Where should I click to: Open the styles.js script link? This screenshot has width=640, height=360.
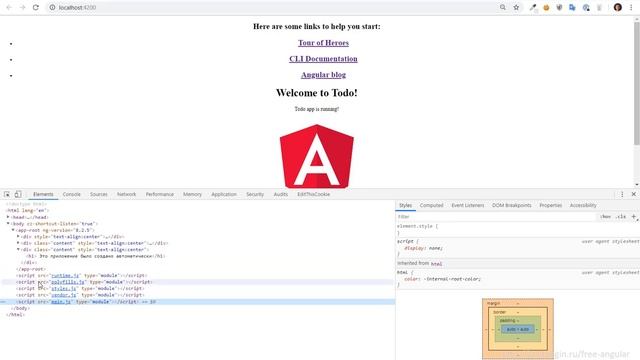click(64, 289)
